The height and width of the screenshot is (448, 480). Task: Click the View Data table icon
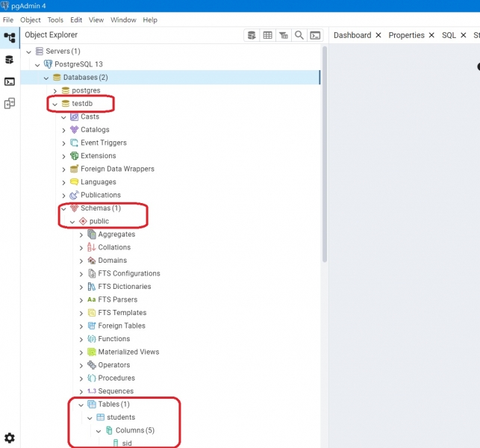(267, 35)
